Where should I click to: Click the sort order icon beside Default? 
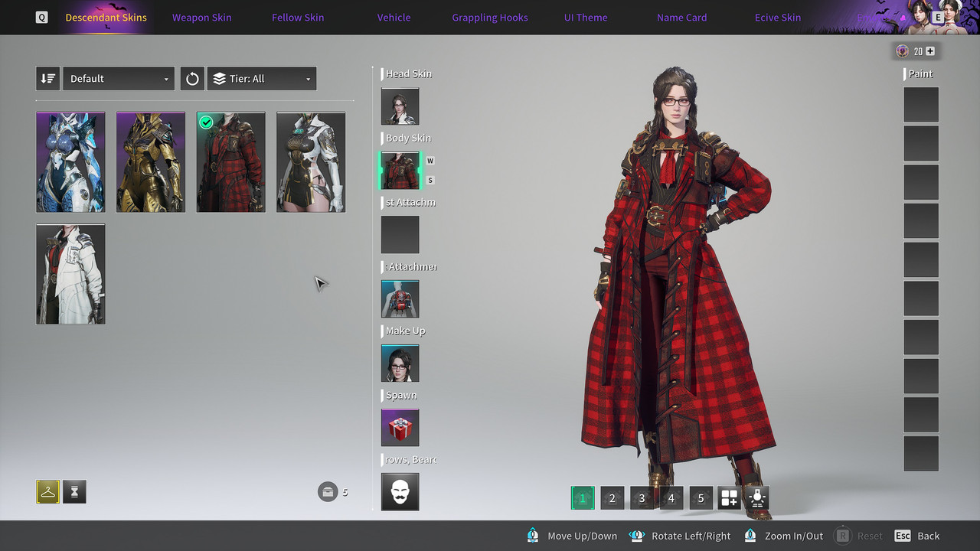pos(47,79)
